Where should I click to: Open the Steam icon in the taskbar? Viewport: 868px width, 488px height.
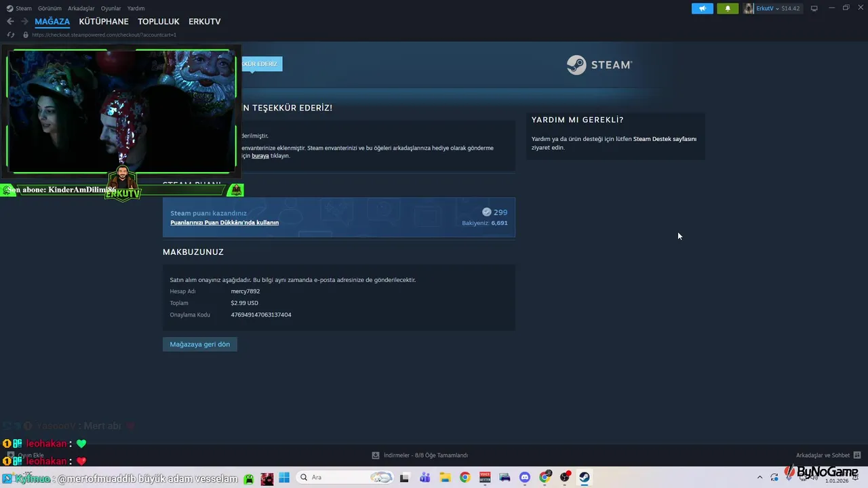point(585,477)
